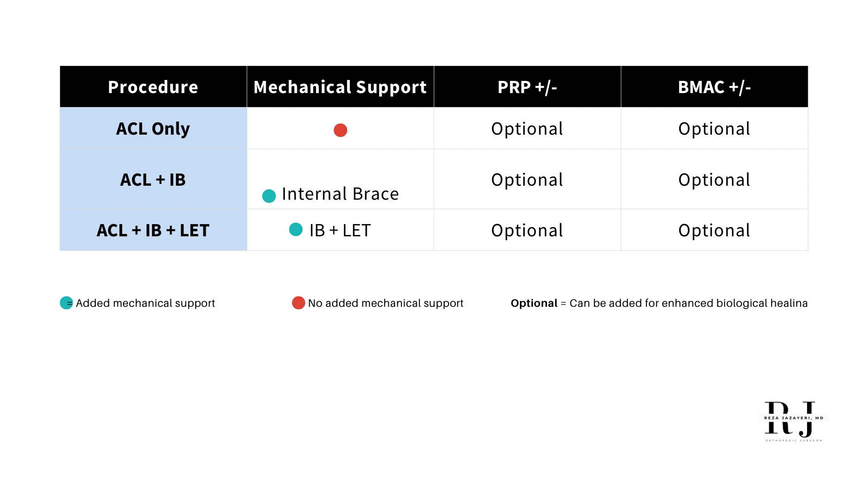Viewport: 868px width, 488px height.
Task: Click the PRP +/- column header
Action: [x=527, y=87]
